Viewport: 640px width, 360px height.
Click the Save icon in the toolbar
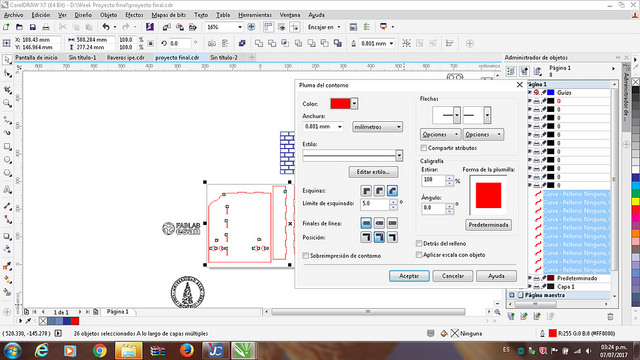click(x=33, y=27)
